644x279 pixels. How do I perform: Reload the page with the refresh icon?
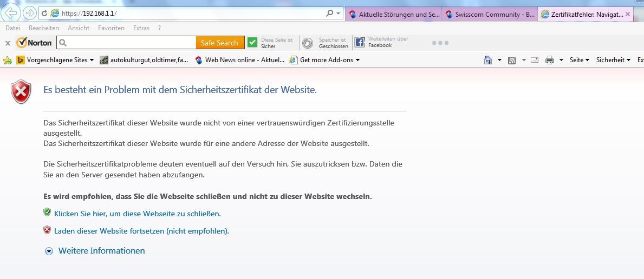[44, 14]
